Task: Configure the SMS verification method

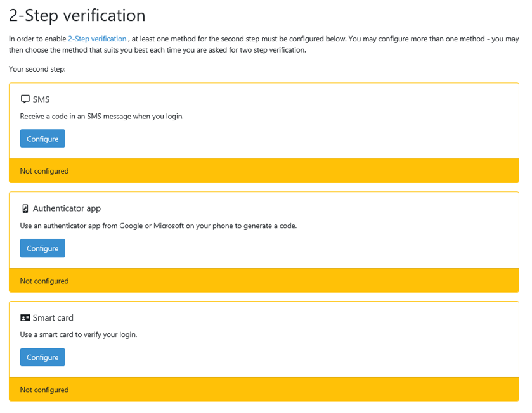Action: pyautogui.click(x=42, y=139)
